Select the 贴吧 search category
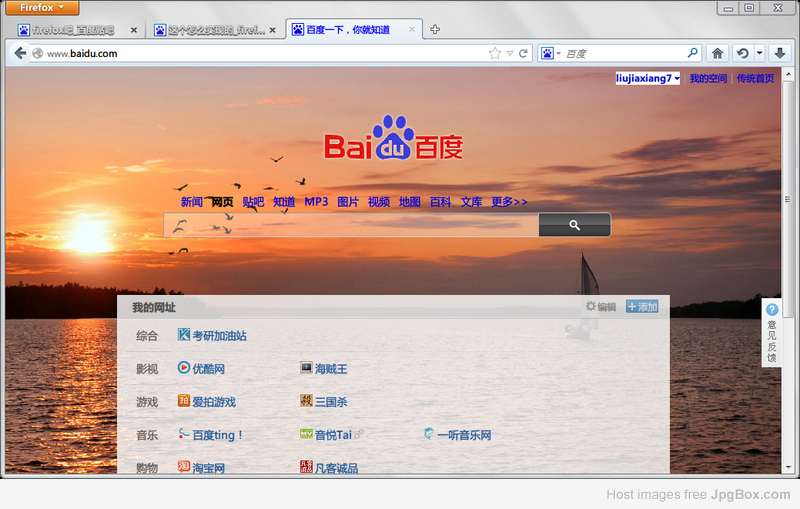The image size is (800, 509). [253, 202]
